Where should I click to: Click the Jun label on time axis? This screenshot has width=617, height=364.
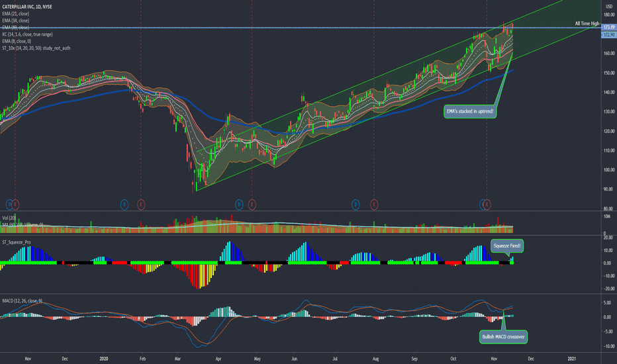[x=295, y=359]
